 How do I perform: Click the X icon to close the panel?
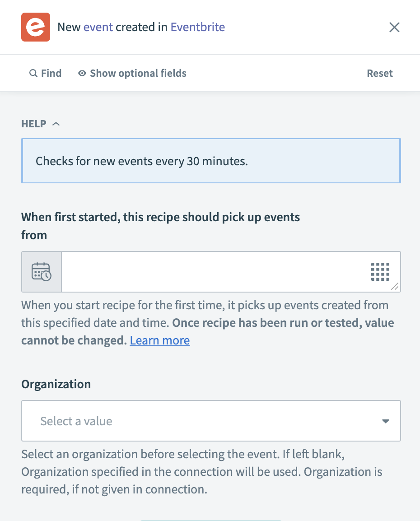pos(394,27)
